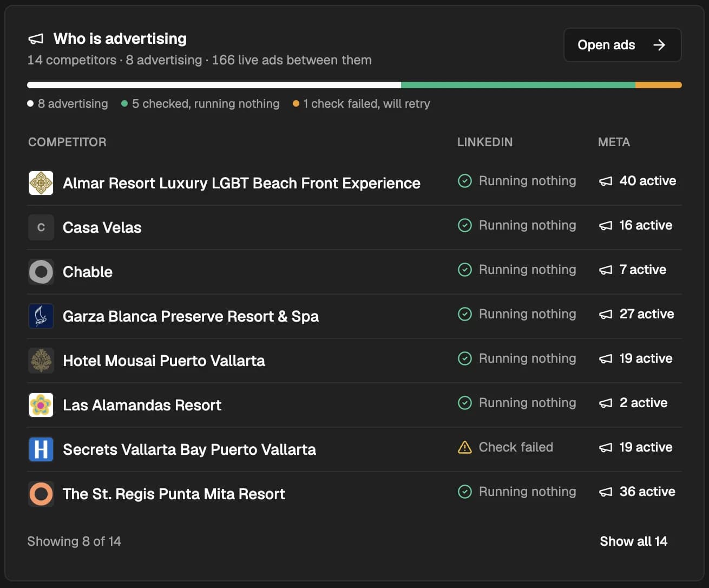Click Secrets Vallarta Bay blue H icon
Screen dimensions: 709x588
[x=41, y=449]
